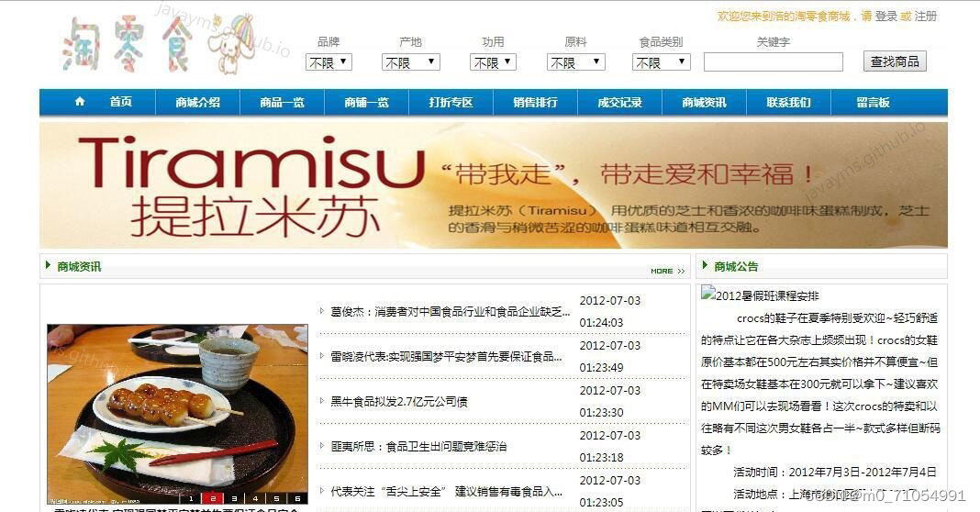Switch slideshow to slide 4
Viewport: 980px width, 512px height.
coord(255,498)
